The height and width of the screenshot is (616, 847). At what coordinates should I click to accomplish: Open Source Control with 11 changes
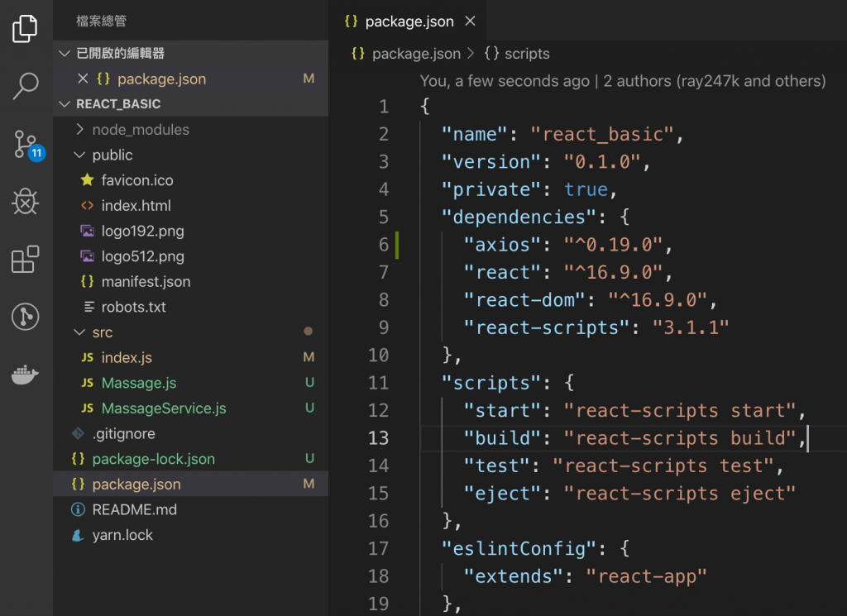[25, 144]
